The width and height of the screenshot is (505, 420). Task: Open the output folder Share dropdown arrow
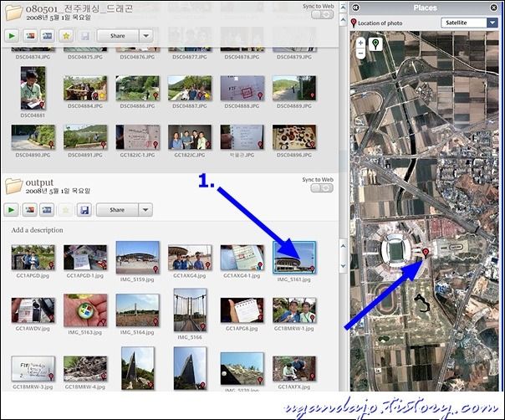point(145,210)
